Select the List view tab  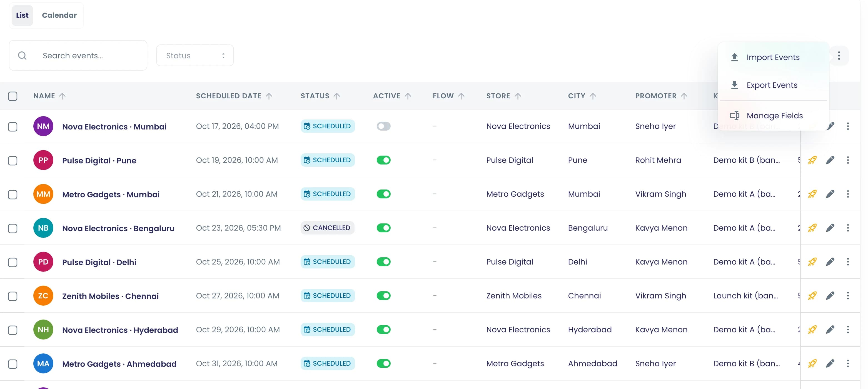(x=22, y=15)
